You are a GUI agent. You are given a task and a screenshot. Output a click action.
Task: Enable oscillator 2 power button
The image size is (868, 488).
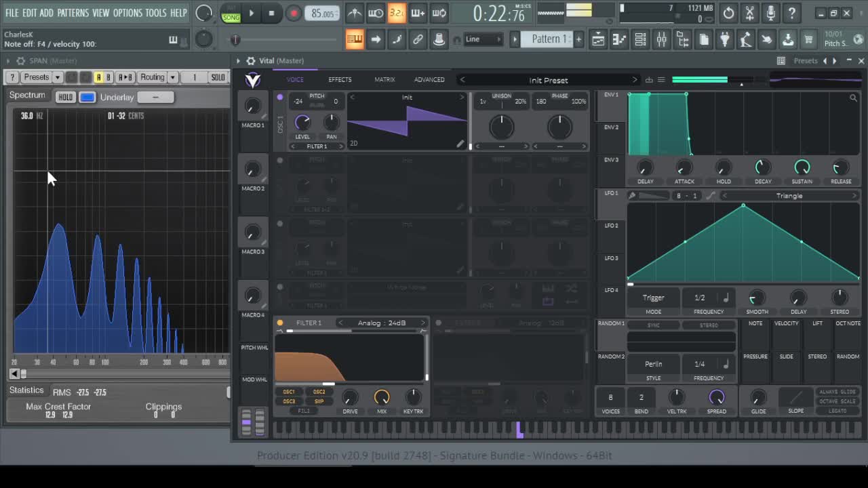[280, 161]
